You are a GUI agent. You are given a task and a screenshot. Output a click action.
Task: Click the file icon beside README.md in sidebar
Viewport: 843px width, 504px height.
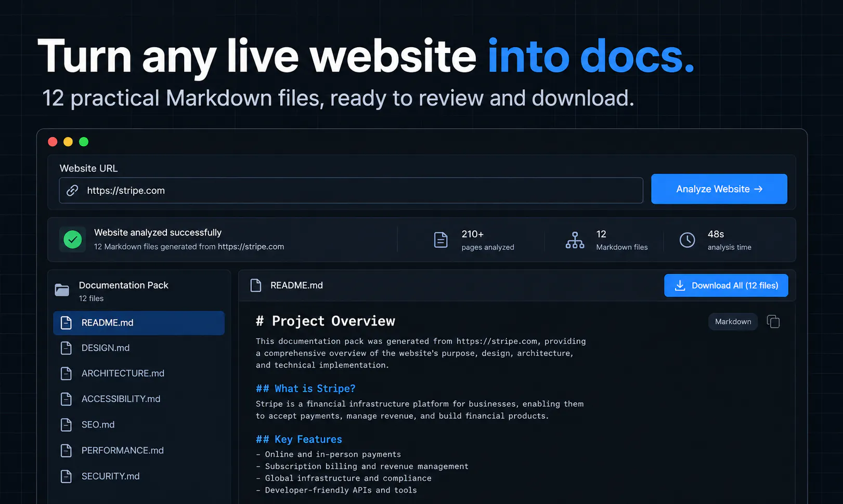pos(66,323)
